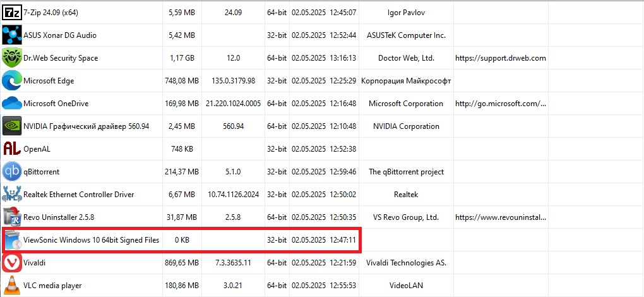Viewport: 644px width, 297px height.
Task: Select the VLC media player name
Action: coord(52,285)
